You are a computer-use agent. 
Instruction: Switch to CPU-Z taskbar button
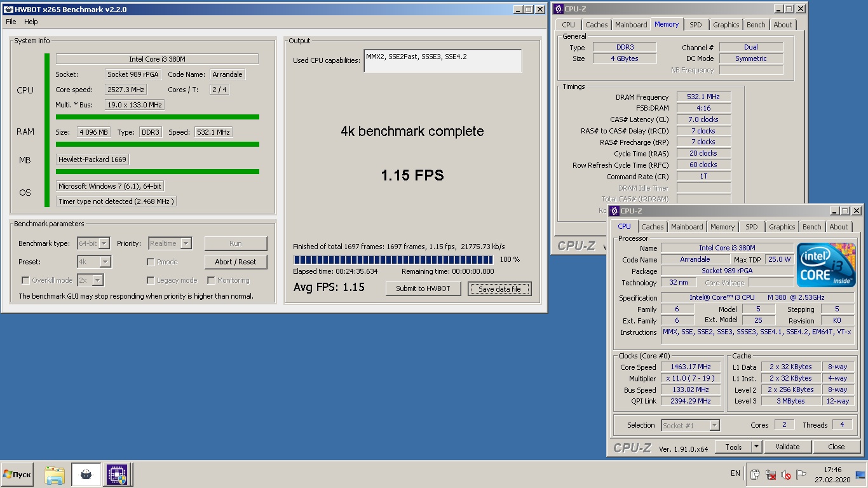point(117,475)
